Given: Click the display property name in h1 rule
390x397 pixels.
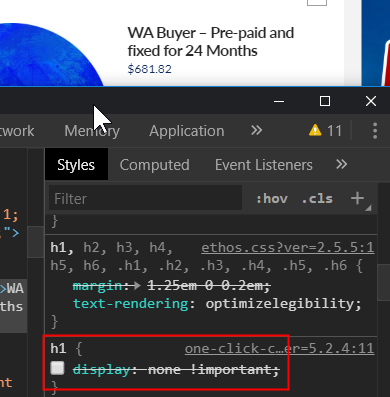Looking at the screenshot, I should [x=101, y=369].
